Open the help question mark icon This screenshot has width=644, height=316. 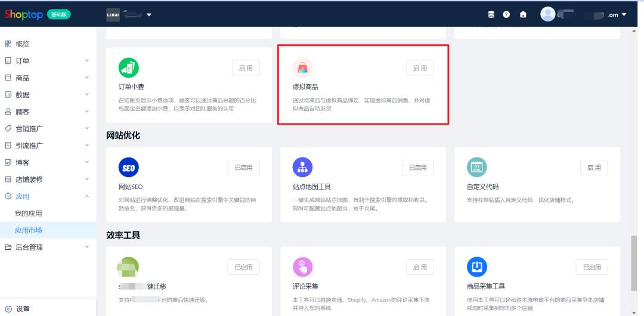(506, 14)
